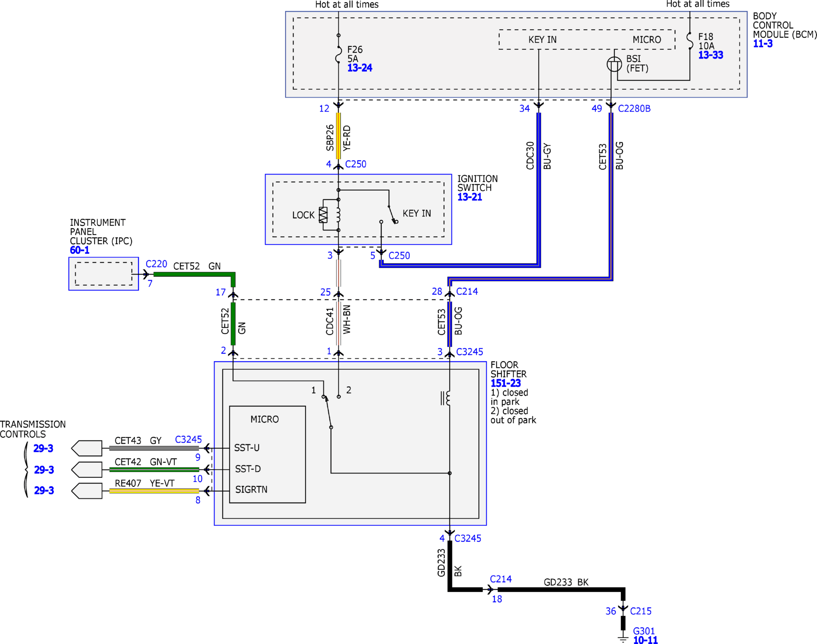Viewport: 817px width, 644px height.
Task: Click connector label C215
Action: coord(641,611)
